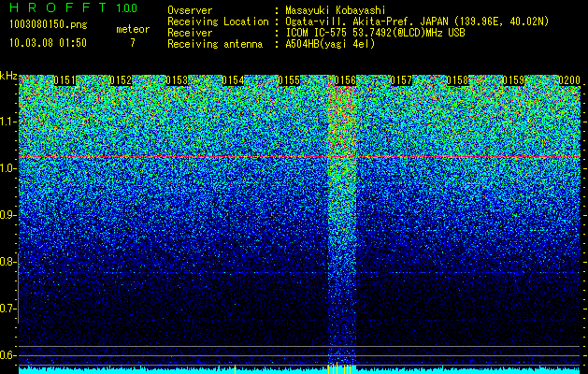Click the Receiving antenna label
The width and height of the screenshot is (588, 374).
tap(215, 44)
